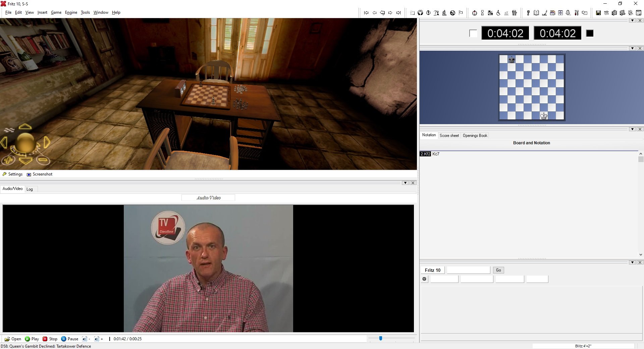Screen dimensions: 644x349
Task: Jump to the end of the game
Action: pyautogui.click(x=398, y=13)
